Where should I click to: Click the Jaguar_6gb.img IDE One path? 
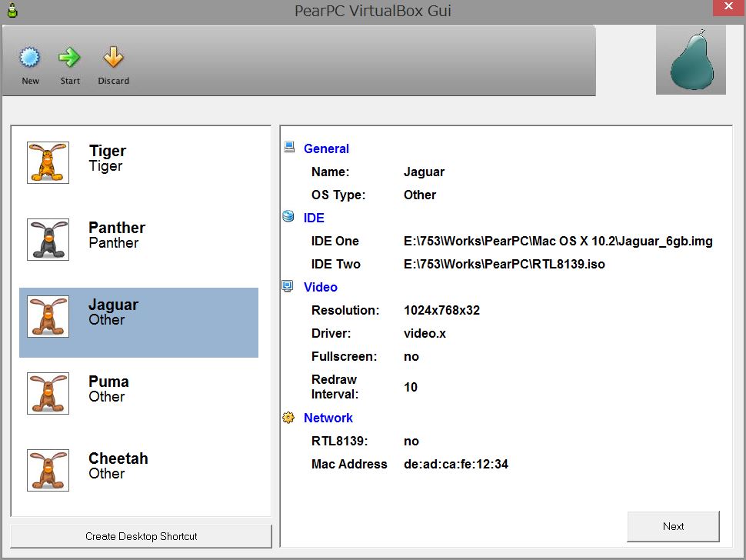558,242
